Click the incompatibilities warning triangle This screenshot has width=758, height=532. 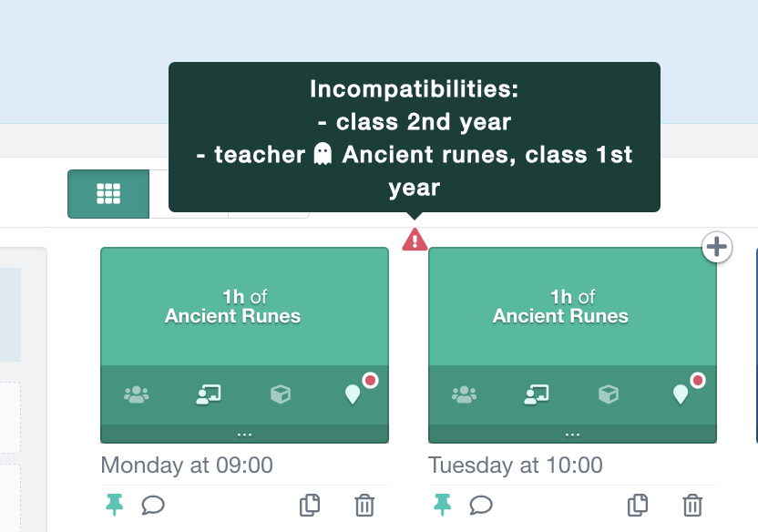pos(415,239)
